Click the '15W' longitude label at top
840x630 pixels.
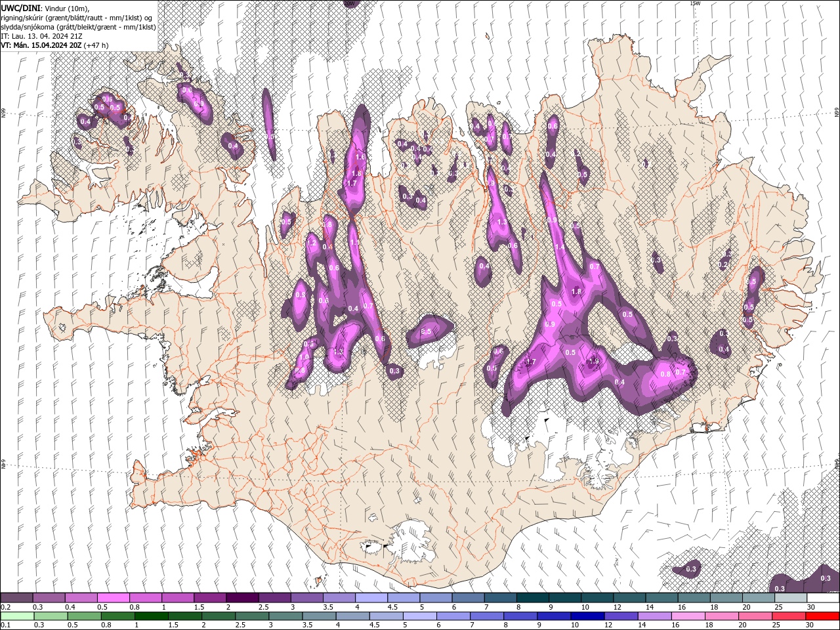[x=695, y=3]
